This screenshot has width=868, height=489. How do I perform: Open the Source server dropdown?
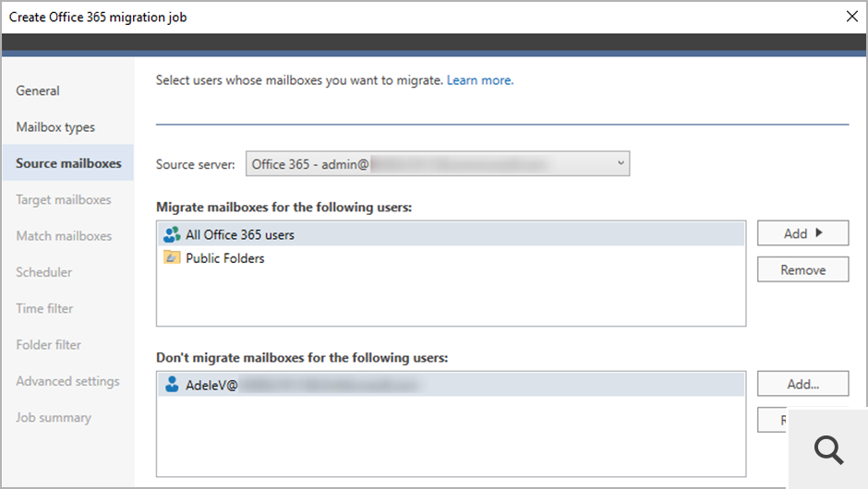[x=438, y=163]
